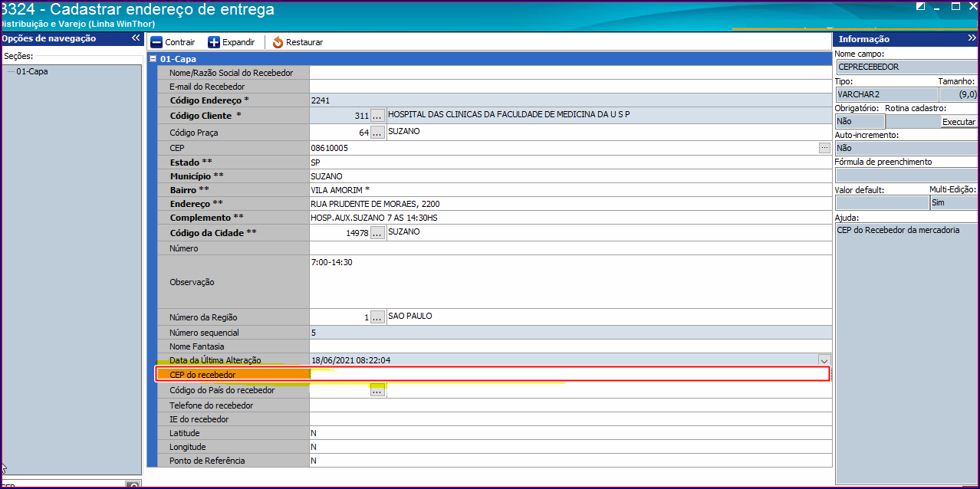
Task: Click the Contrair toolbar button
Action: (x=173, y=42)
